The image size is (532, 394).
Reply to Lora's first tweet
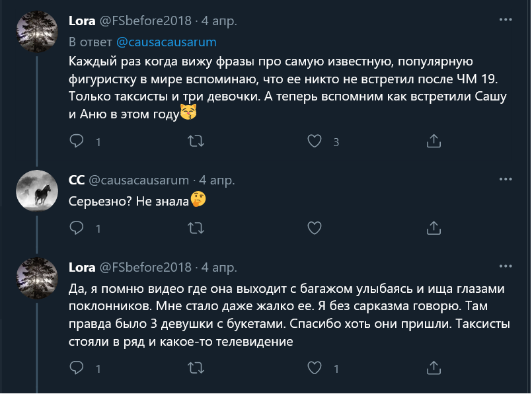point(77,141)
